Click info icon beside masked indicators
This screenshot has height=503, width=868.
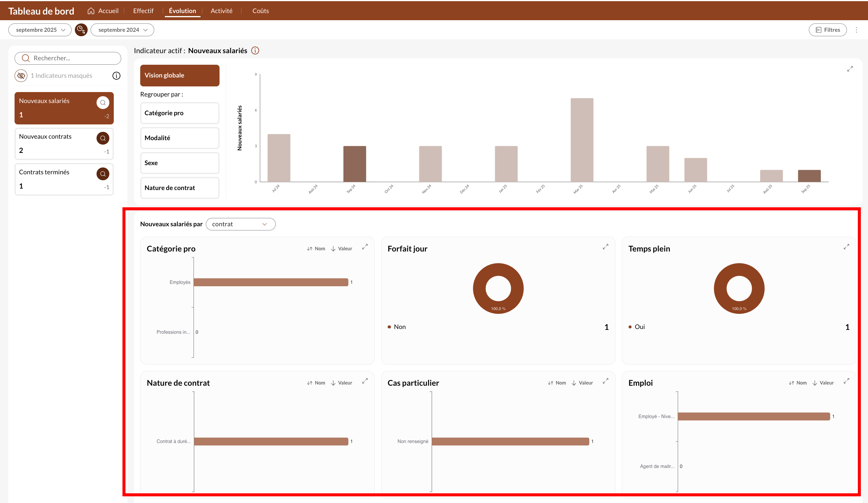(x=116, y=76)
